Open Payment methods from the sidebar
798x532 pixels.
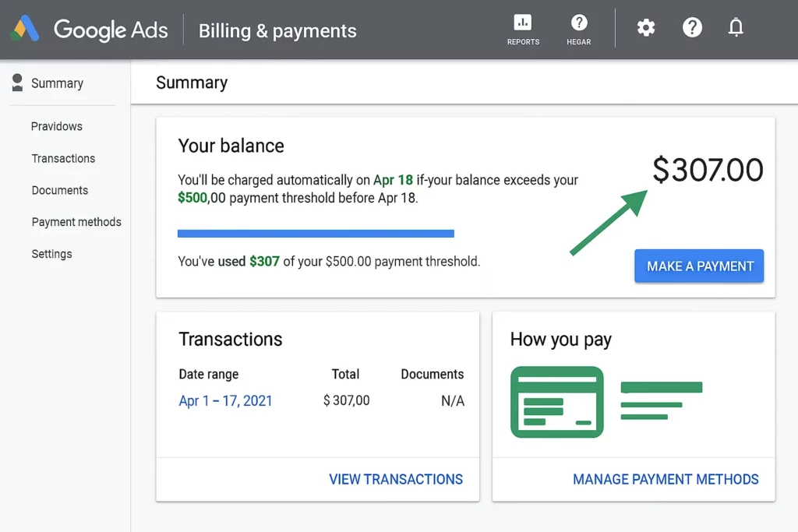[76, 222]
